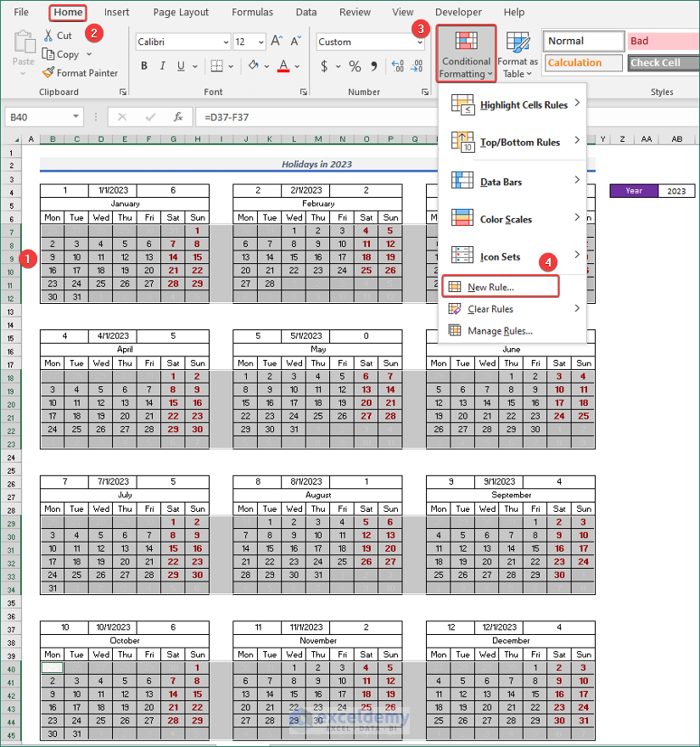This screenshot has width=700, height=747.
Task: Expand the Name Box dropdown arrow
Action: point(76,117)
